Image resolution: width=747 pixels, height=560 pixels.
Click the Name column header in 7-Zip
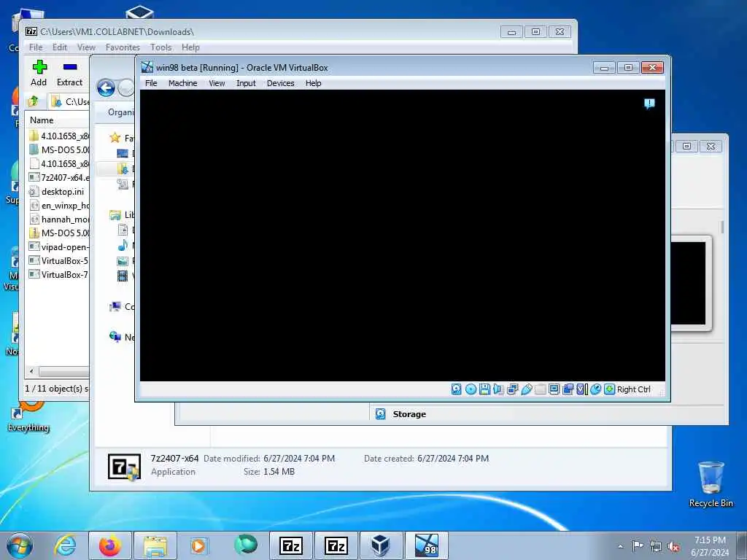57,120
